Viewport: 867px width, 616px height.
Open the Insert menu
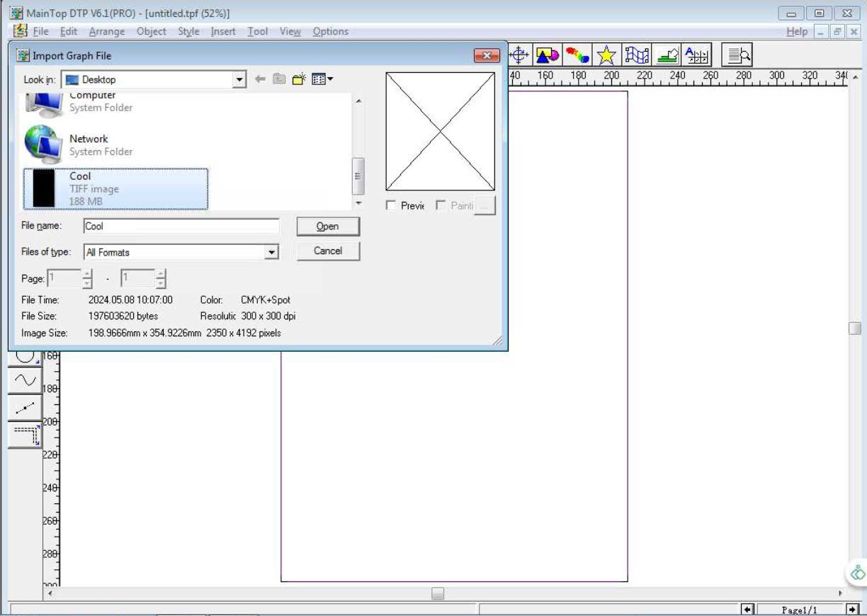pos(223,31)
